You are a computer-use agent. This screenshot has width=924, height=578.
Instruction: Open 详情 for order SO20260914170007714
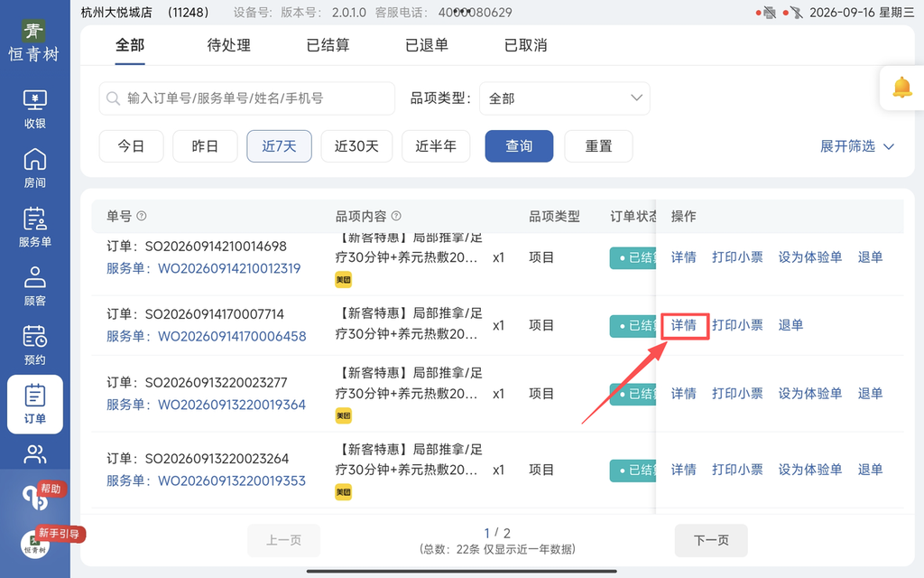[684, 325]
